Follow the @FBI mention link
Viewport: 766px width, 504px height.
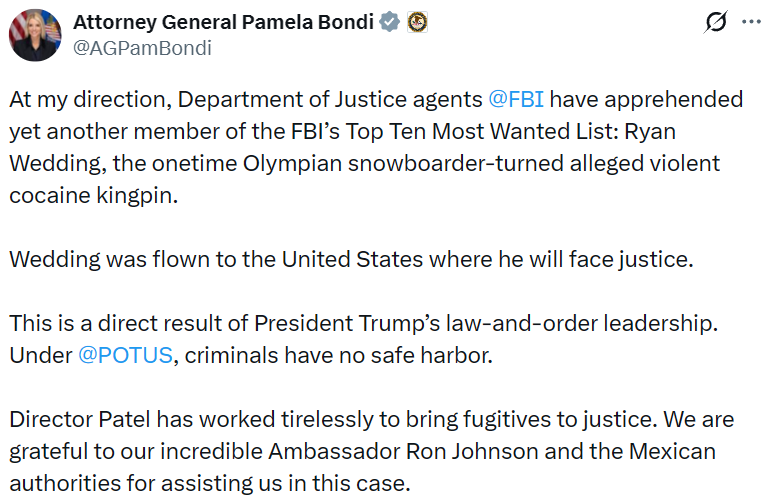tap(518, 100)
